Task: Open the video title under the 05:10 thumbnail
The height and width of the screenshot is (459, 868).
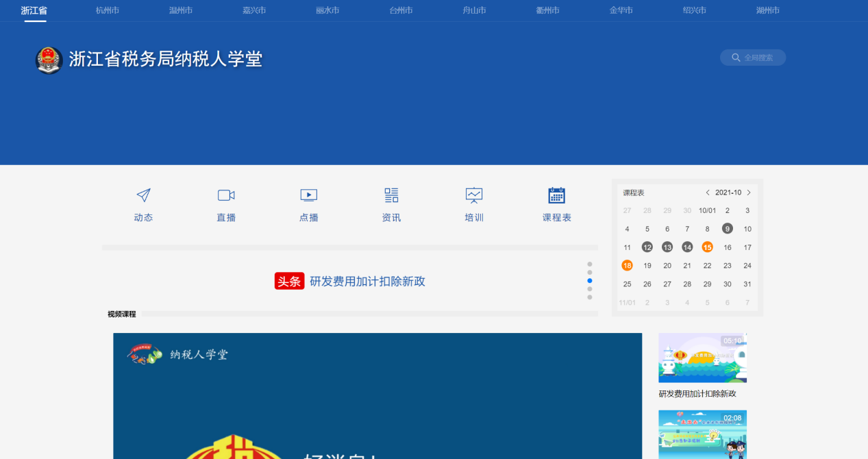Action: [697, 394]
